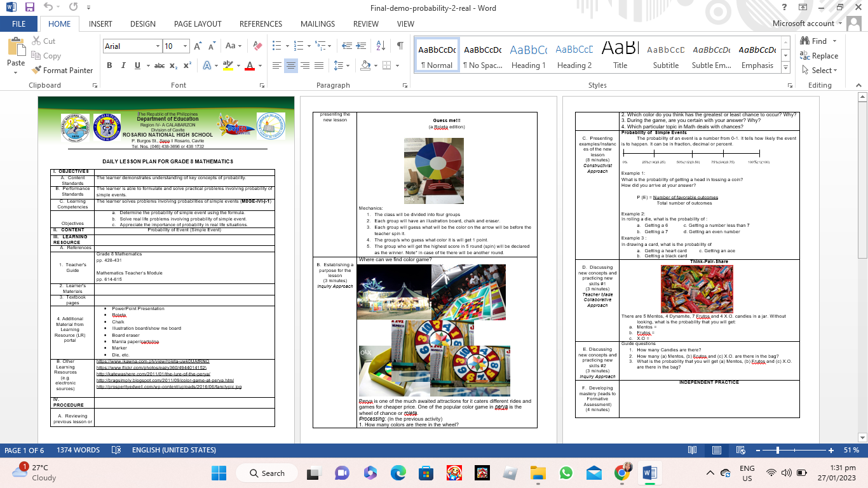The image size is (868, 488).
Task: Switch to Read Mode view
Action: [693, 450]
